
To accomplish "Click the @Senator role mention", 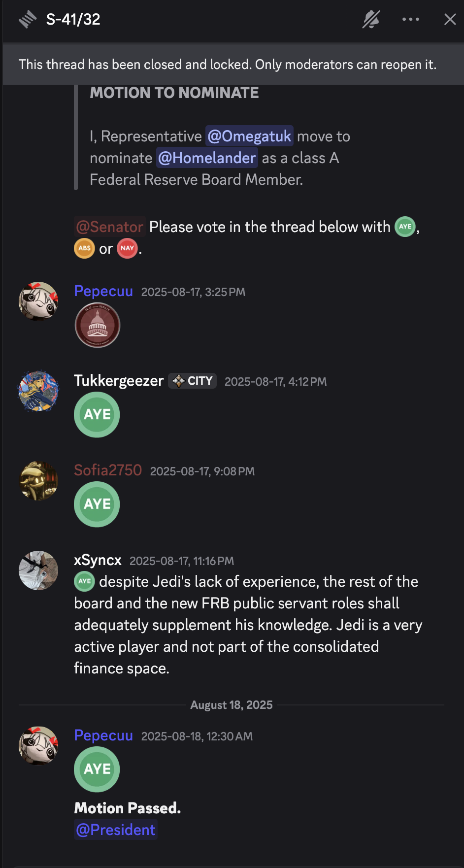I will click(110, 227).
